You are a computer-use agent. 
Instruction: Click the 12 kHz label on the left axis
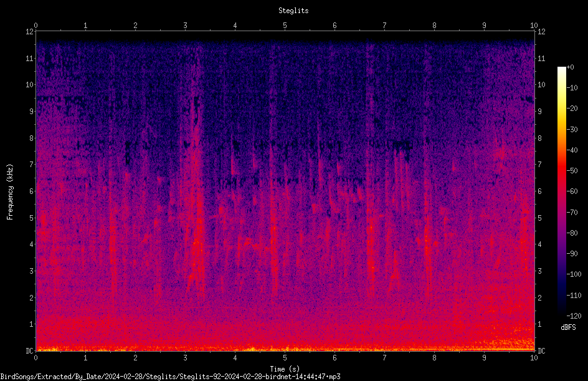[30, 32]
